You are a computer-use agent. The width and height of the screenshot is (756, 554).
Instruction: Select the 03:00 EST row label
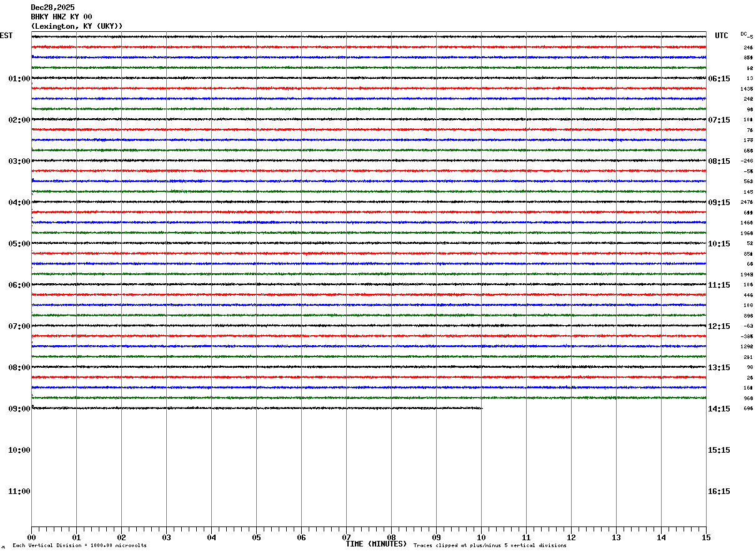19,161
